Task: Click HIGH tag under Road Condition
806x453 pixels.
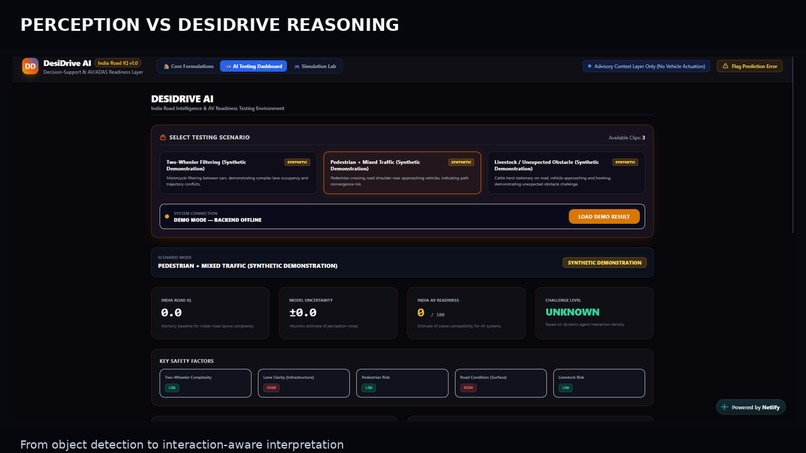Action: coord(468,388)
